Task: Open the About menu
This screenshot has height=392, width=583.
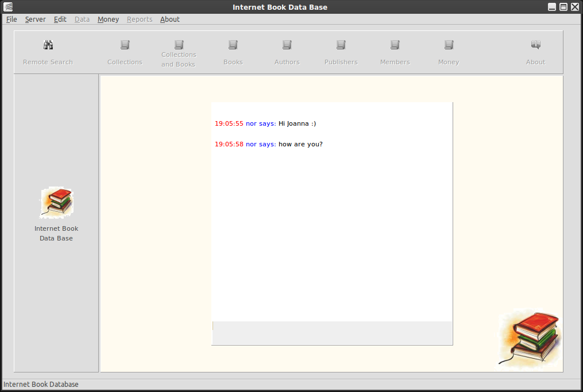Action: (x=170, y=20)
